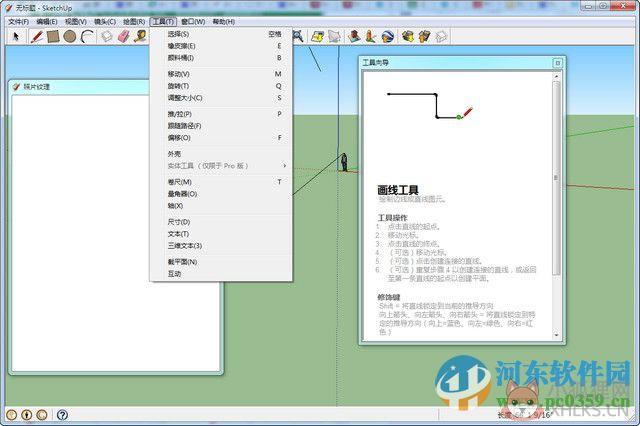640x426 pixels.
Task: Select the Rectangle drawing tool
Action: pyautogui.click(x=53, y=36)
